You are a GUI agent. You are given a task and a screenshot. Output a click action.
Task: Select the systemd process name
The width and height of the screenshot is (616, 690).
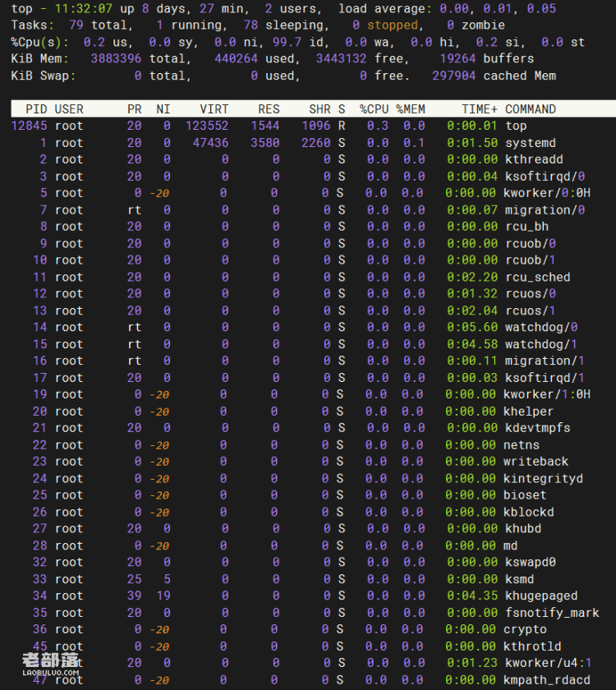pyautogui.click(x=531, y=143)
